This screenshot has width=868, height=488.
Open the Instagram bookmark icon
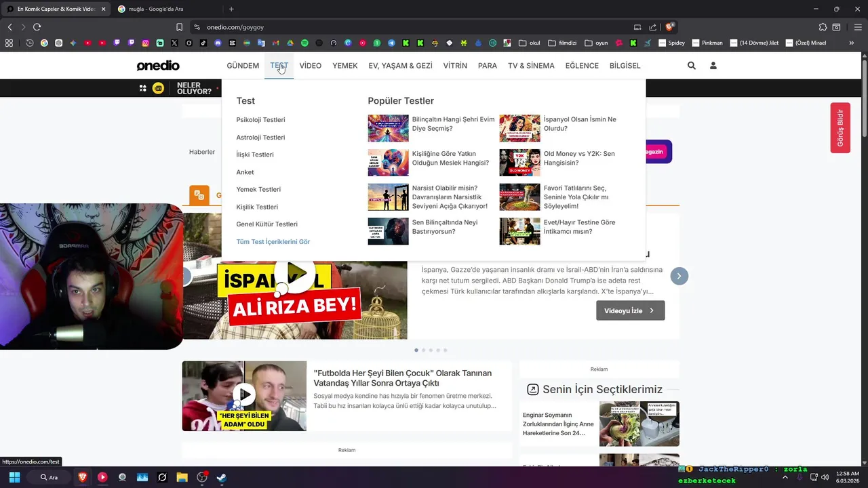click(x=145, y=43)
